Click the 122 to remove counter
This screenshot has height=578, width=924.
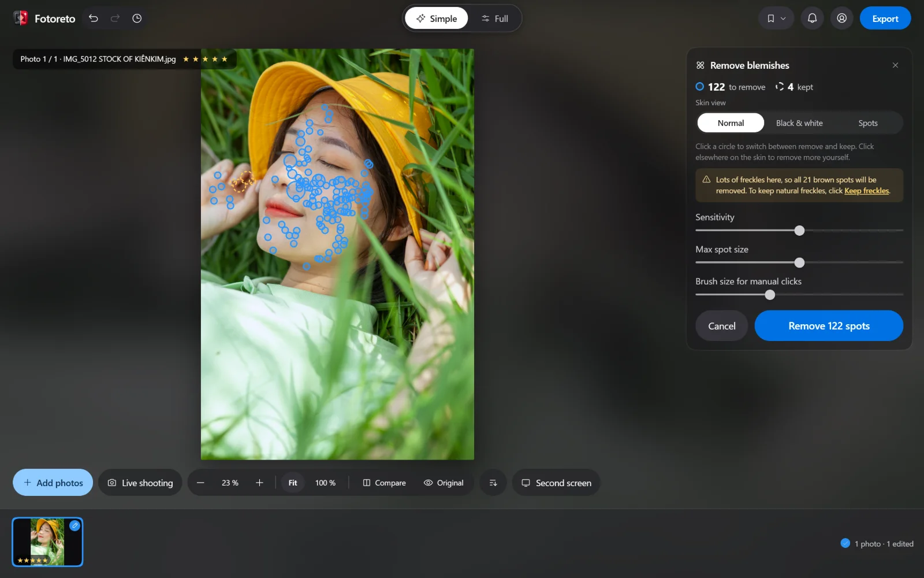tap(731, 87)
